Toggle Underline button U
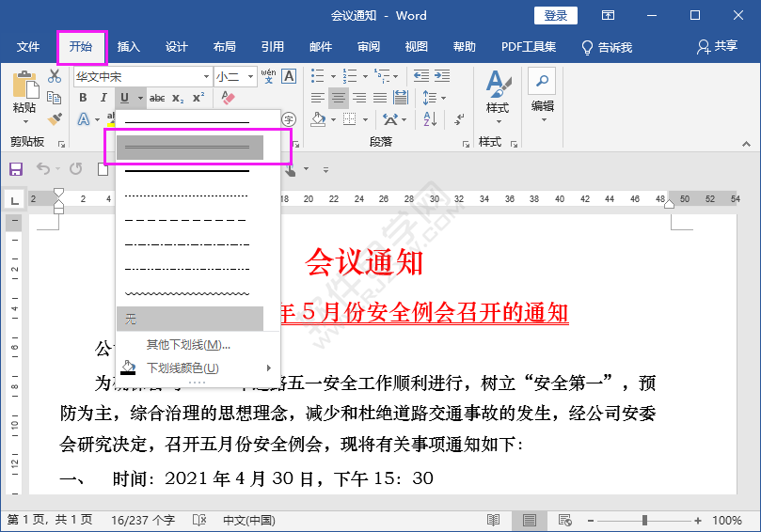 [125, 98]
